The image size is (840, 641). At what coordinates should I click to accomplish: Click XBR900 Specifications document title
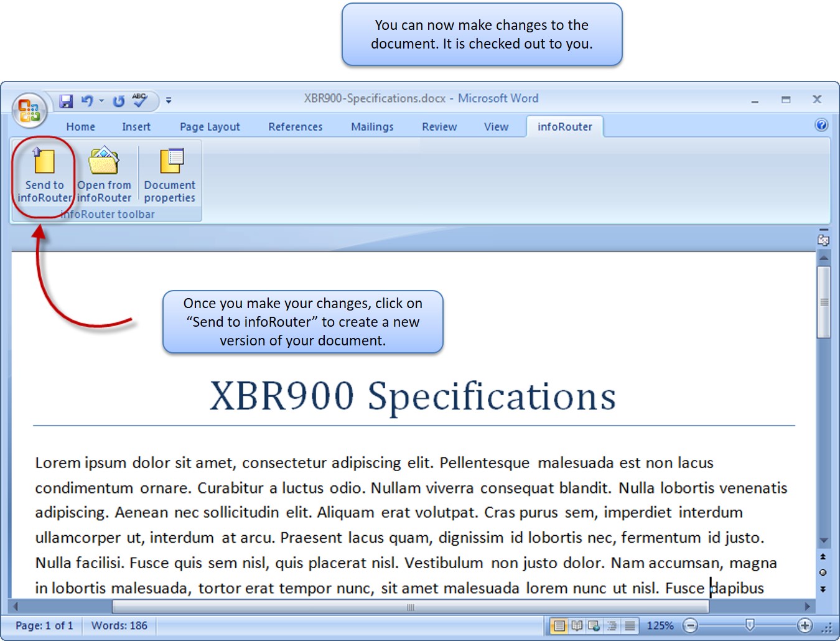coord(413,396)
